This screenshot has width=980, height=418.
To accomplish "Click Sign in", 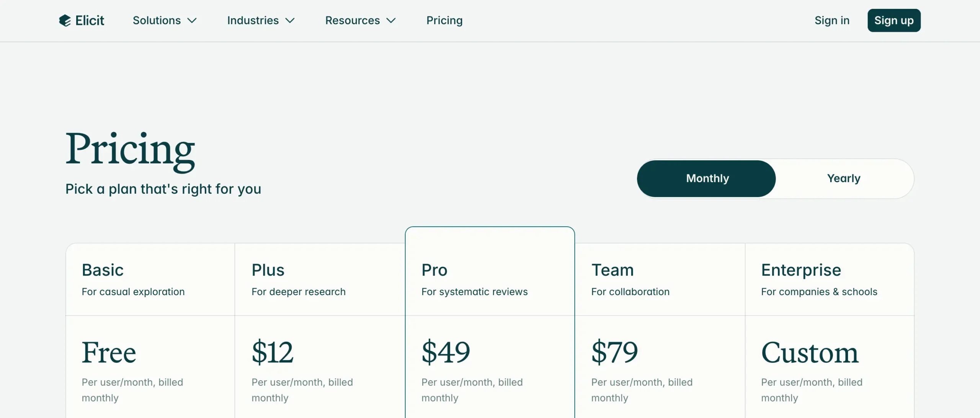I will tap(832, 20).
